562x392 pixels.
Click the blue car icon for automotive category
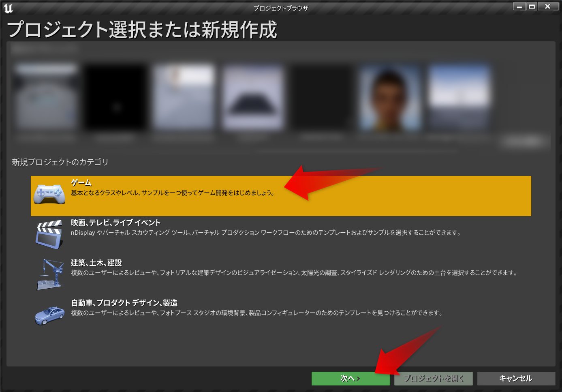[49, 315]
